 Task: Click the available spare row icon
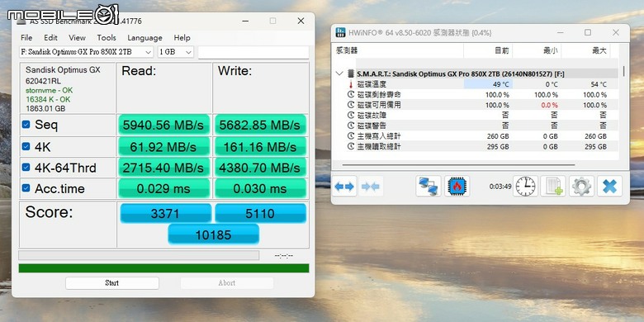pos(351,105)
